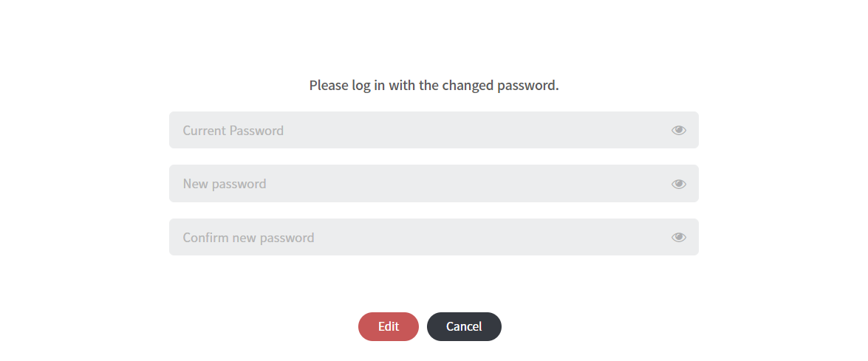Toggle visibility of Confirm new password

(x=678, y=237)
